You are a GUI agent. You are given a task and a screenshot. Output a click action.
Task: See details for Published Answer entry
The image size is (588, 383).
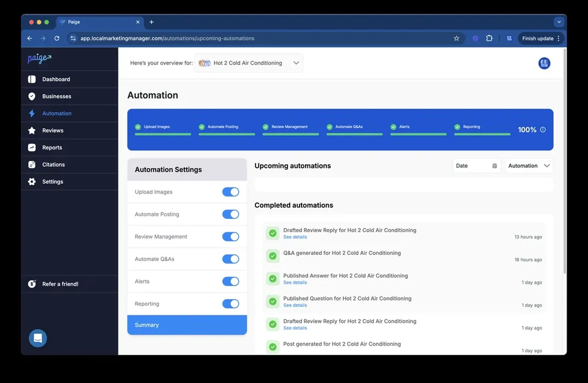pyautogui.click(x=295, y=283)
